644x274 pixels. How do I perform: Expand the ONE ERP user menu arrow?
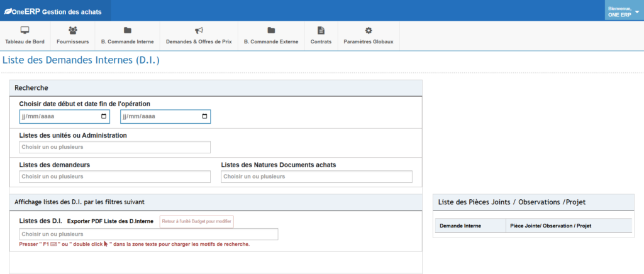(636, 11)
